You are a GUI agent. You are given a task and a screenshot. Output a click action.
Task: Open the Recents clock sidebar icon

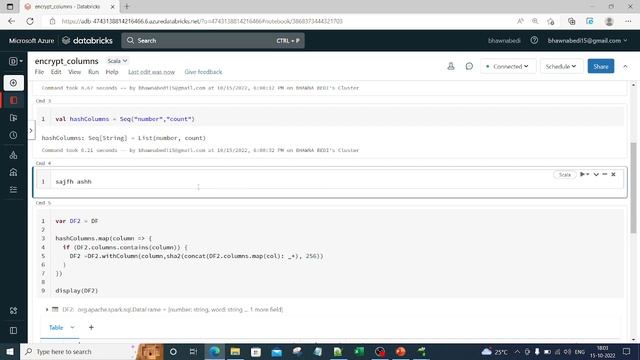coord(13,135)
